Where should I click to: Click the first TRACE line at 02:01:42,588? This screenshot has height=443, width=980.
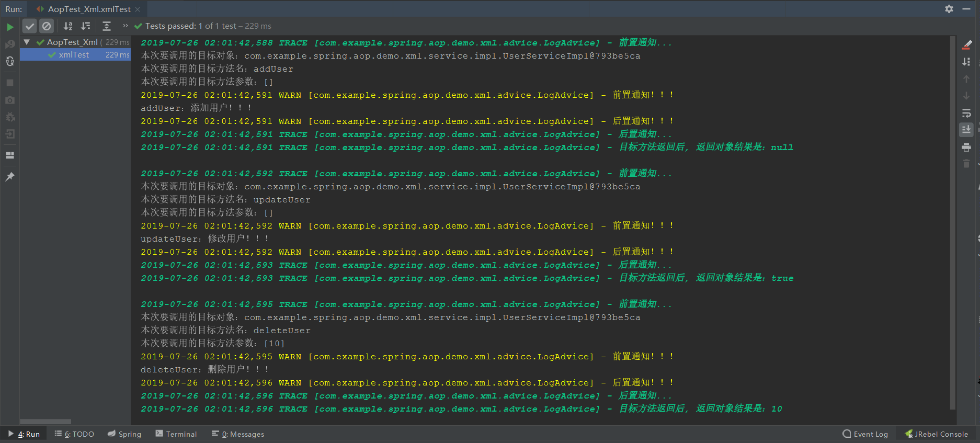point(406,42)
